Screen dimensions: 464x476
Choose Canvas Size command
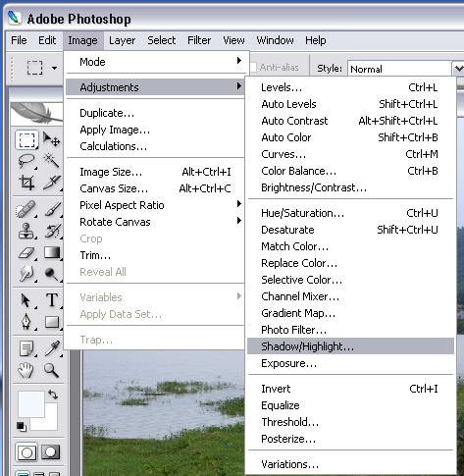[x=155, y=188]
